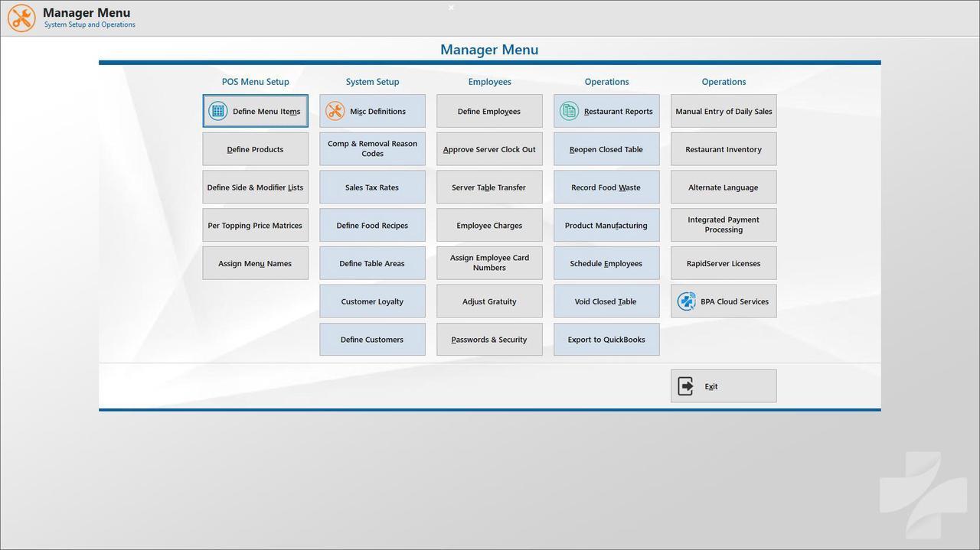Open Manual Entry of Daily Sales
This screenshot has width=980, height=550.
pyautogui.click(x=724, y=111)
